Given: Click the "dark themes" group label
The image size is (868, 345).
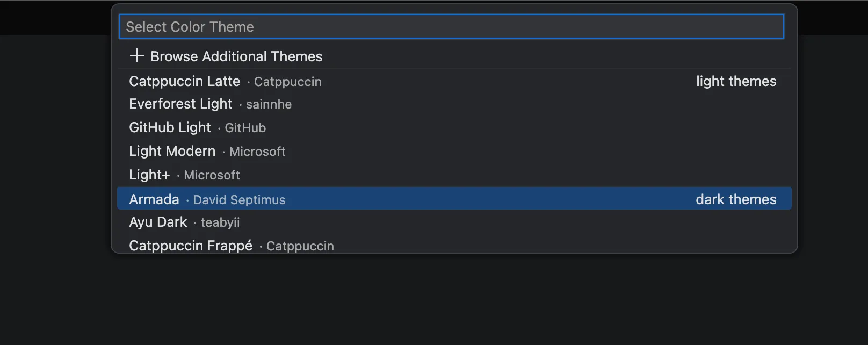Looking at the screenshot, I should tap(736, 200).
